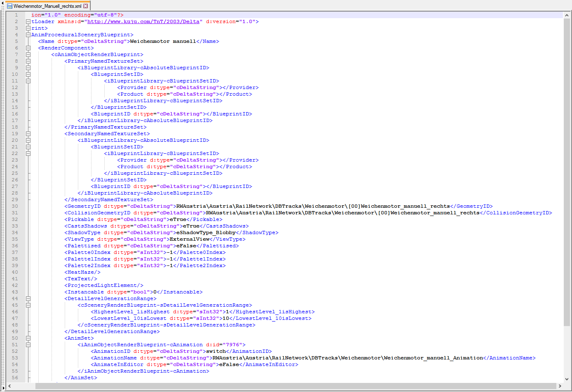
Task: Collapse the AnimSet fold on line 50
Action: click(28, 338)
